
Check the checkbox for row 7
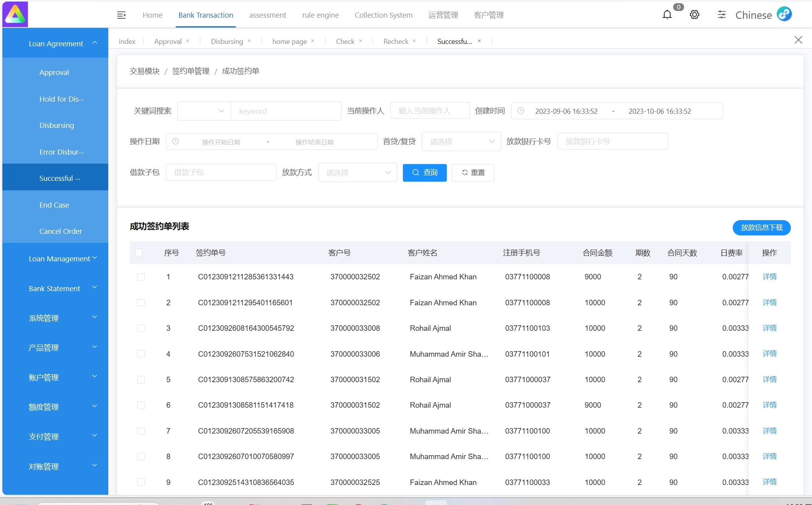click(141, 431)
